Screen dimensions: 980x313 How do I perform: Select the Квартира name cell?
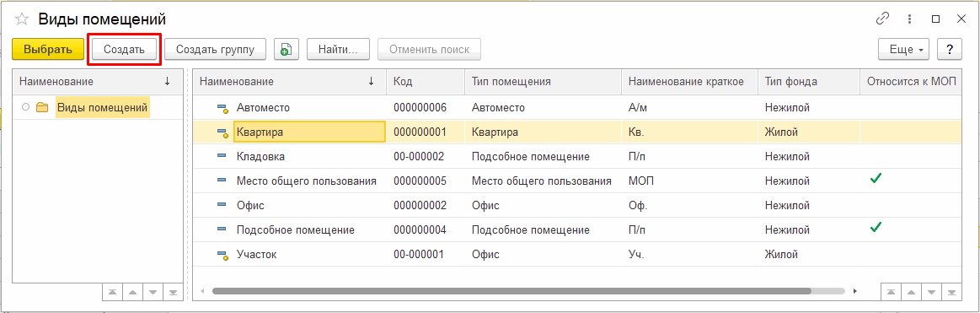[x=309, y=132]
